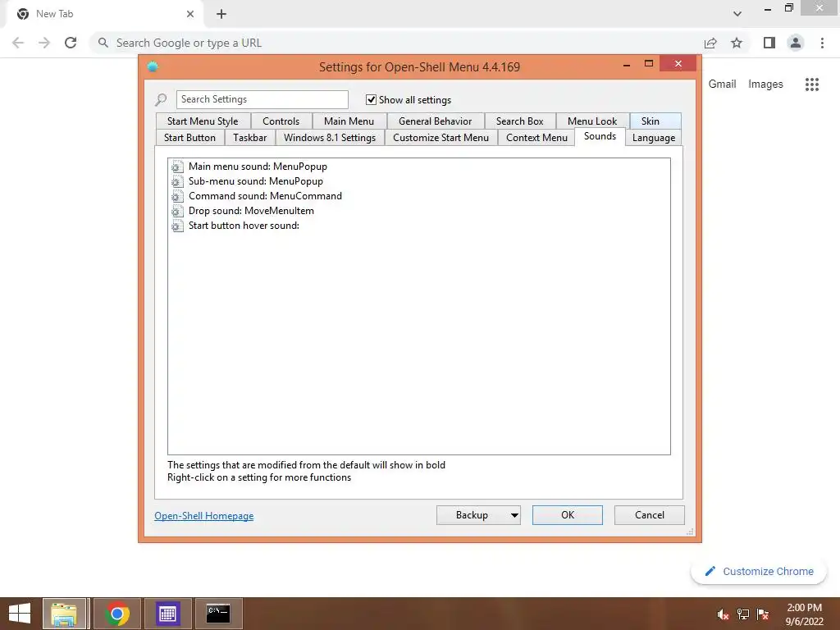Confirm settings with the OK button
The height and width of the screenshot is (630, 840).
point(568,515)
